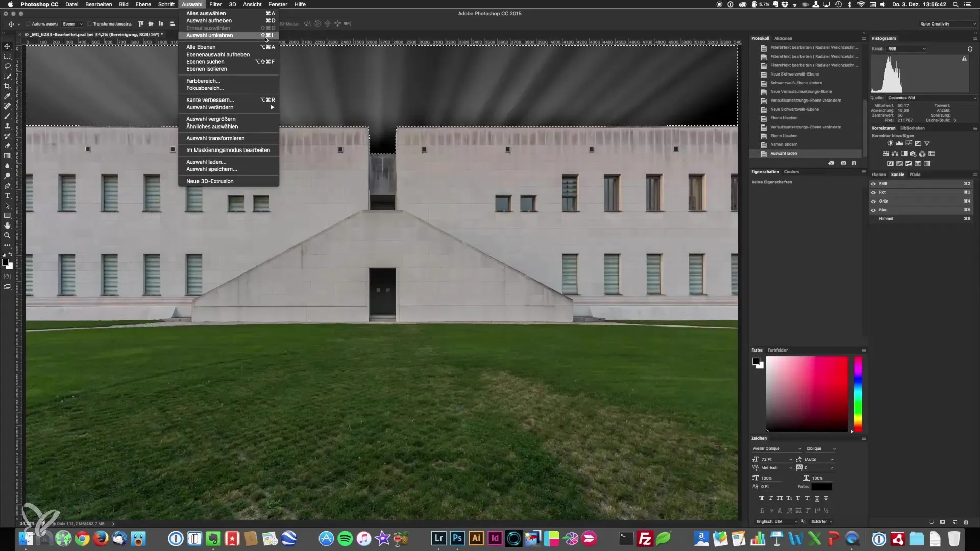Choose Farbbereich... from Auswahl menu
This screenshot has width=980, height=551.
(229, 81)
